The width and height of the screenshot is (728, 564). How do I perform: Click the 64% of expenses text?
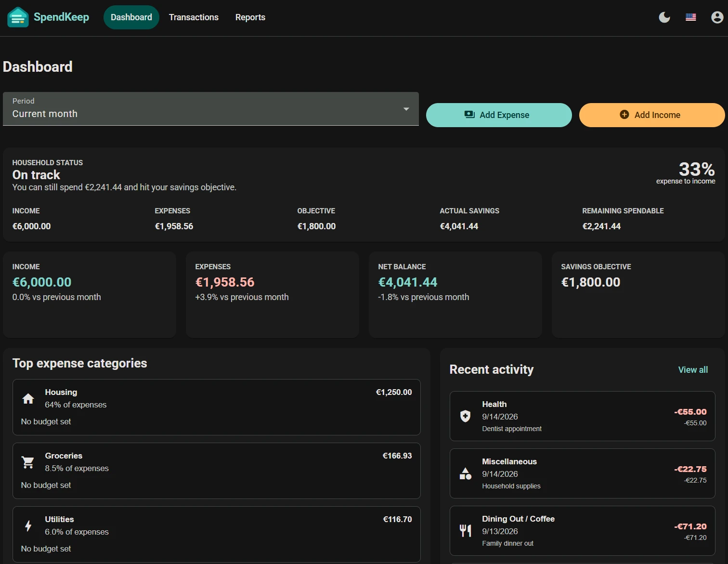[76, 405]
